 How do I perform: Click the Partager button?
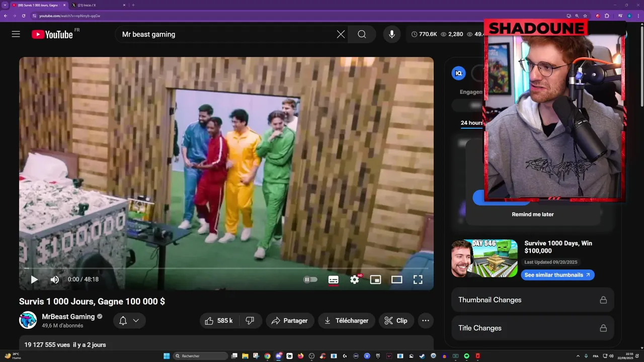coord(290,321)
